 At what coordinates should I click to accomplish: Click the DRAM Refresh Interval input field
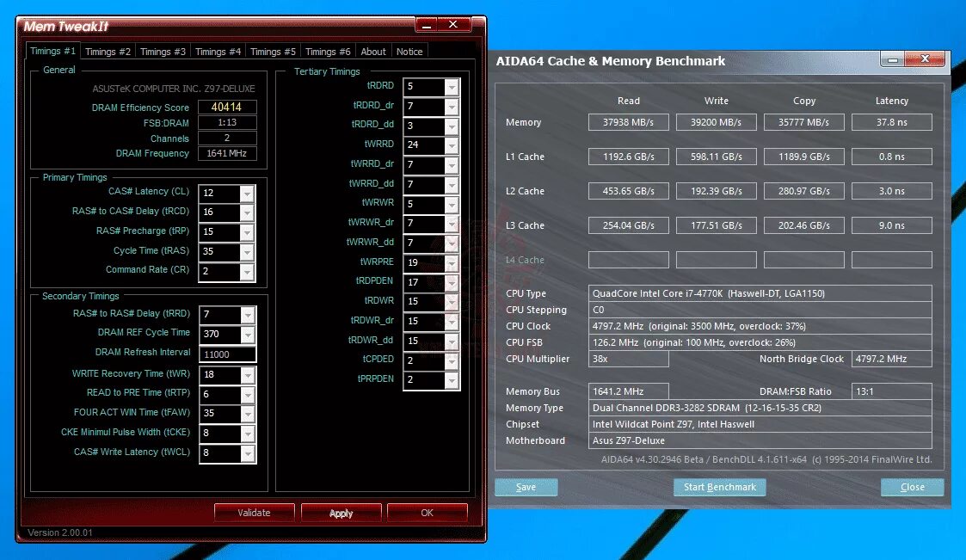click(x=227, y=354)
